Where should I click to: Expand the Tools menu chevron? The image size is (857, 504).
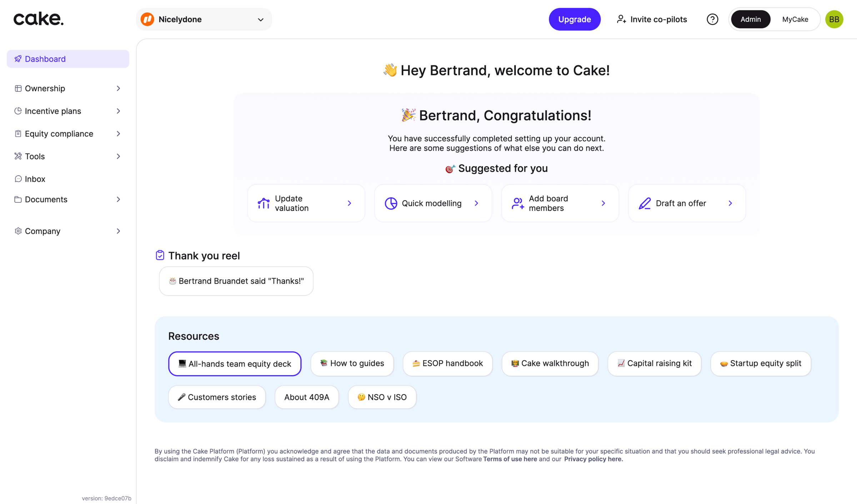click(x=119, y=156)
